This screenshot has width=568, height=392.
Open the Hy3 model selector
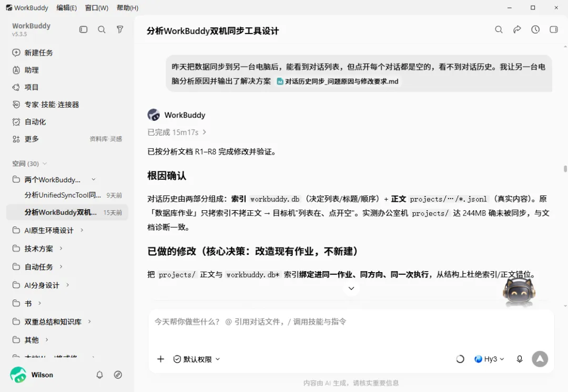[x=489, y=359]
